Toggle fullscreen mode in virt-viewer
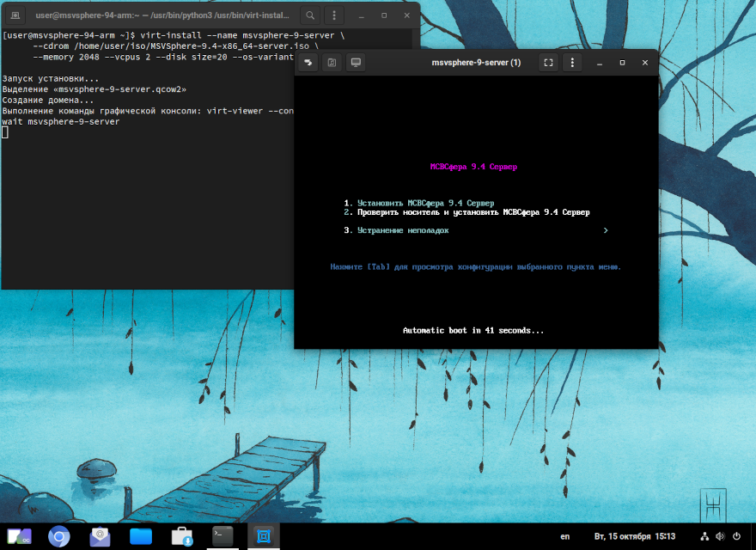Image resolution: width=756 pixels, height=550 pixels. (548, 63)
